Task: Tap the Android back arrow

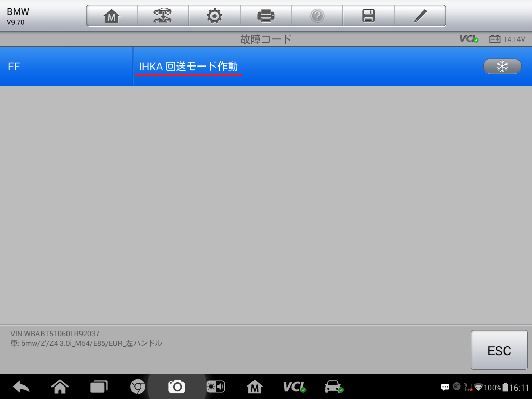Action: 21,387
